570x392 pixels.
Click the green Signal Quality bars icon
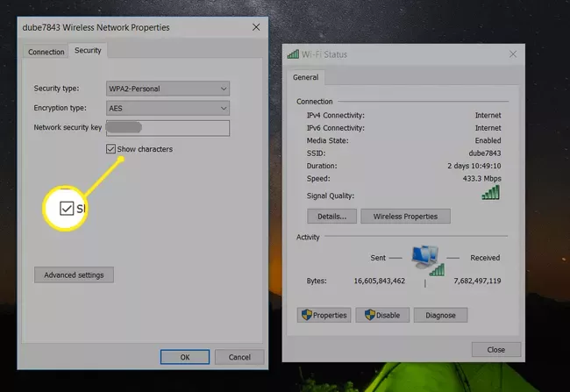tap(490, 193)
